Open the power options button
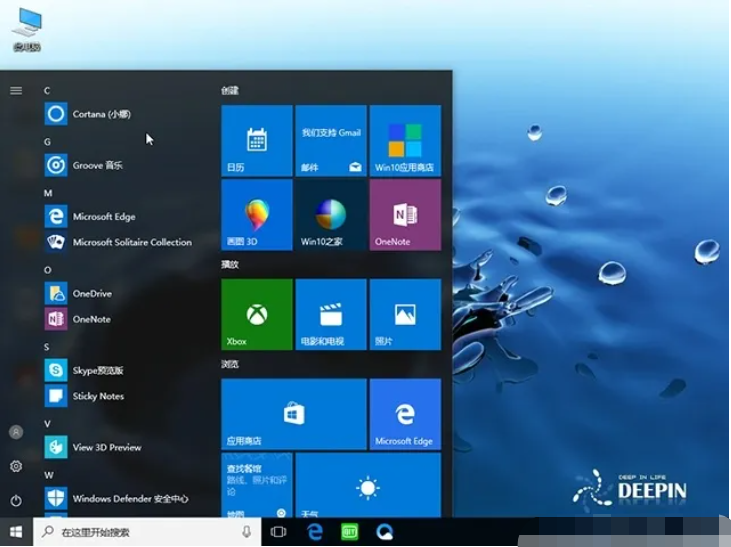The image size is (731, 547). point(16,500)
